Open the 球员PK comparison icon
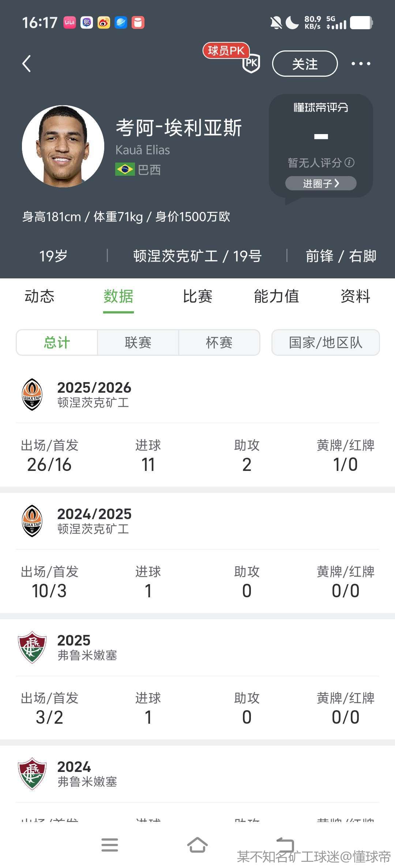The width and height of the screenshot is (395, 868). tap(251, 63)
